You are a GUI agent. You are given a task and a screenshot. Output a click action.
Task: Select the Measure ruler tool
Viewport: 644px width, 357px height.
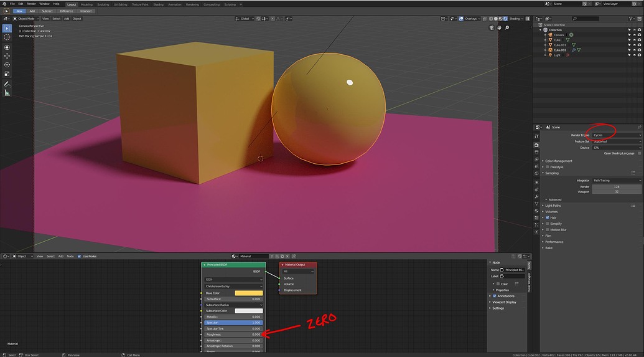(x=7, y=93)
